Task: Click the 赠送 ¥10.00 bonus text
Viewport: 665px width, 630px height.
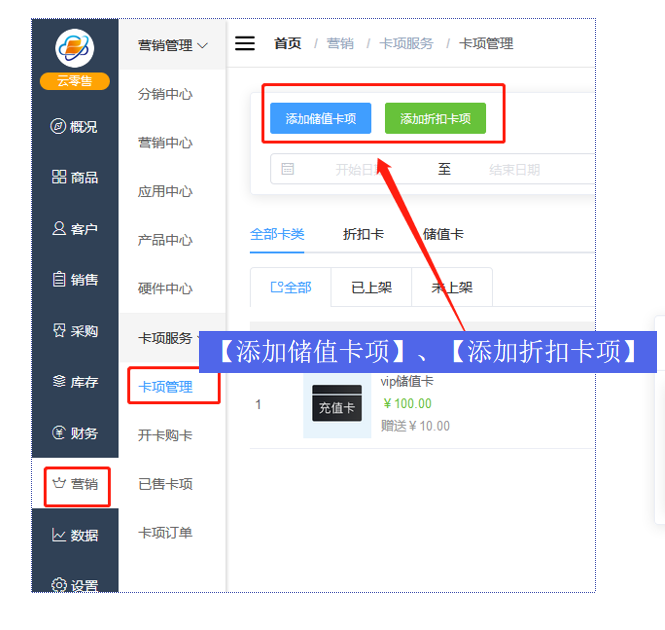Action: click(415, 426)
